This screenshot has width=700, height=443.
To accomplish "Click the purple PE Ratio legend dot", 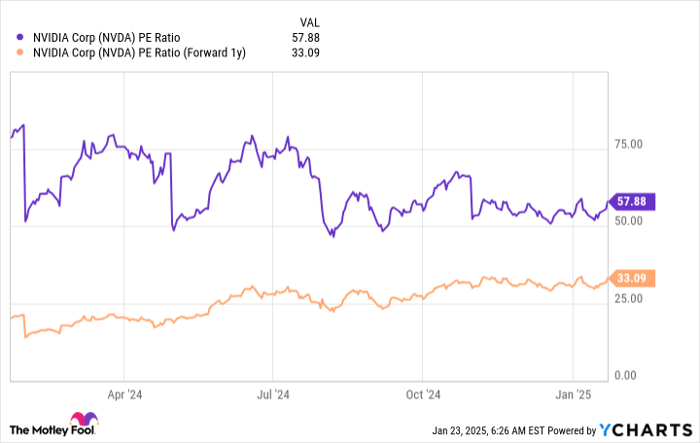I will (22, 35).
